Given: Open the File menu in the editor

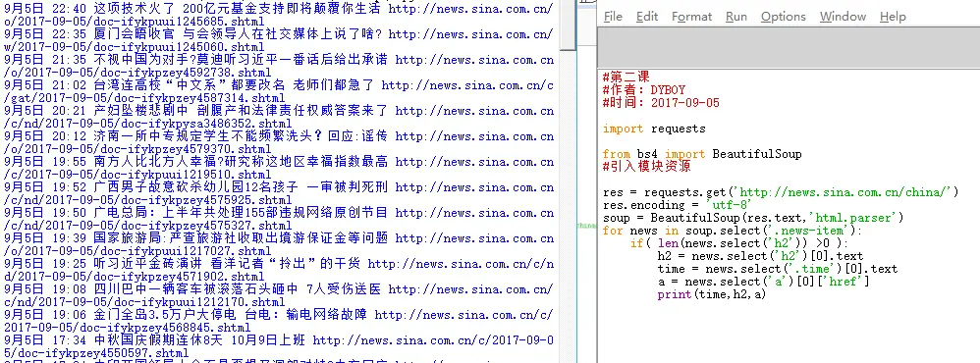Looking at the screenshot, I should 613,17.
